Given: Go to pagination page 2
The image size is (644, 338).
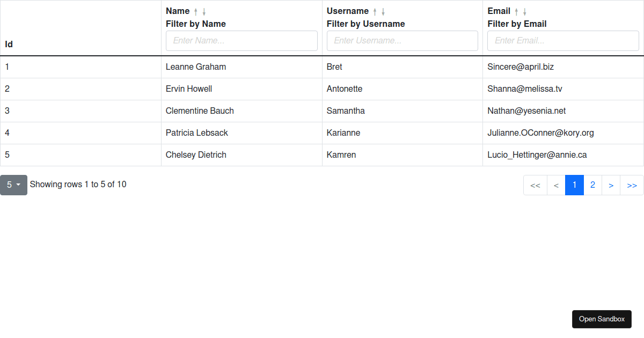Looking at the screenshot, I should 592,185.
